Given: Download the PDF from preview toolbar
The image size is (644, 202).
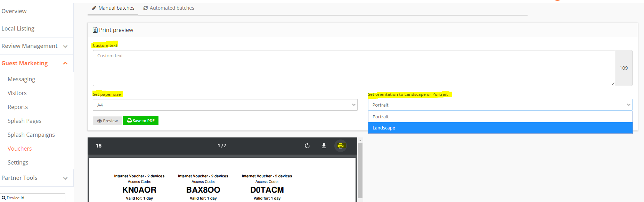Looking at the screenshot, I should pos(324,146).
